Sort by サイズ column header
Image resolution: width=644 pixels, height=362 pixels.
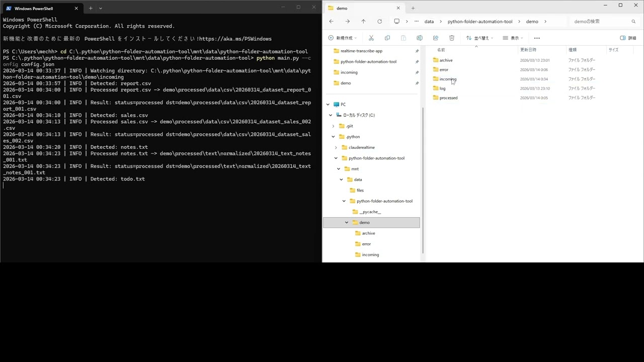click(613, 50)
